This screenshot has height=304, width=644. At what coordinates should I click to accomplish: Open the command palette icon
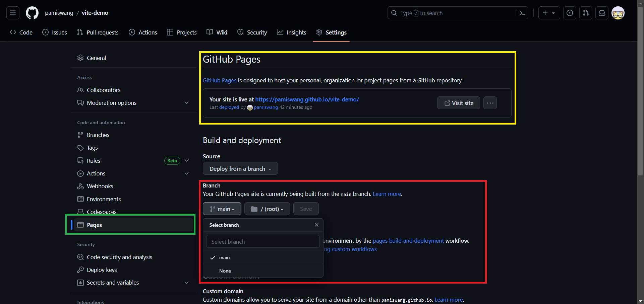[x=522, y=13]
